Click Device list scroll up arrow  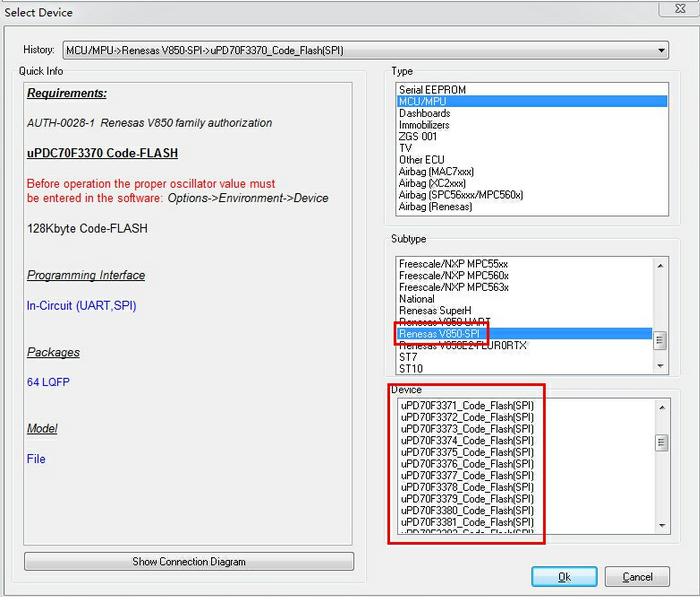(662, 407)
